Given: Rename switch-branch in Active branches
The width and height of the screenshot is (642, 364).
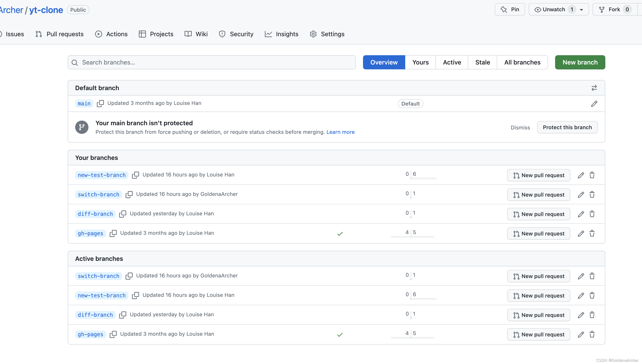Looking at the screenshot, I should [x=581, y=276].
